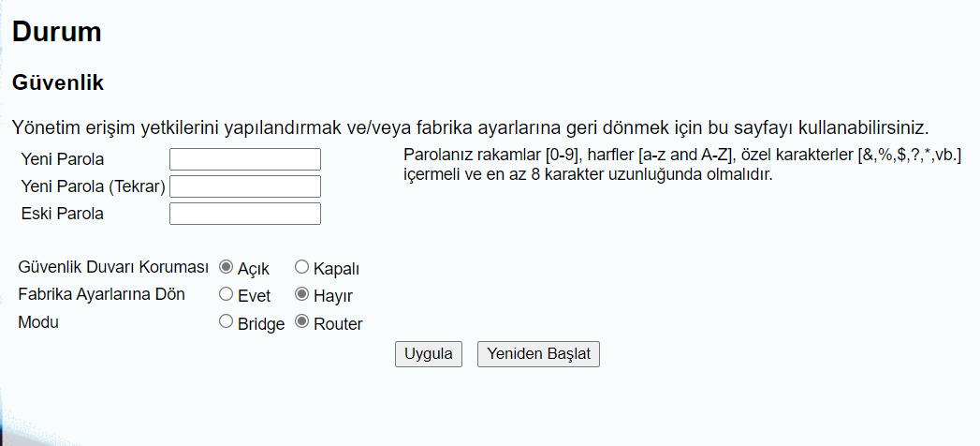Image resolution: width=980 pixels, height=446 pixels.
Task: Click the Durum page heading
Action: (56, 32)
